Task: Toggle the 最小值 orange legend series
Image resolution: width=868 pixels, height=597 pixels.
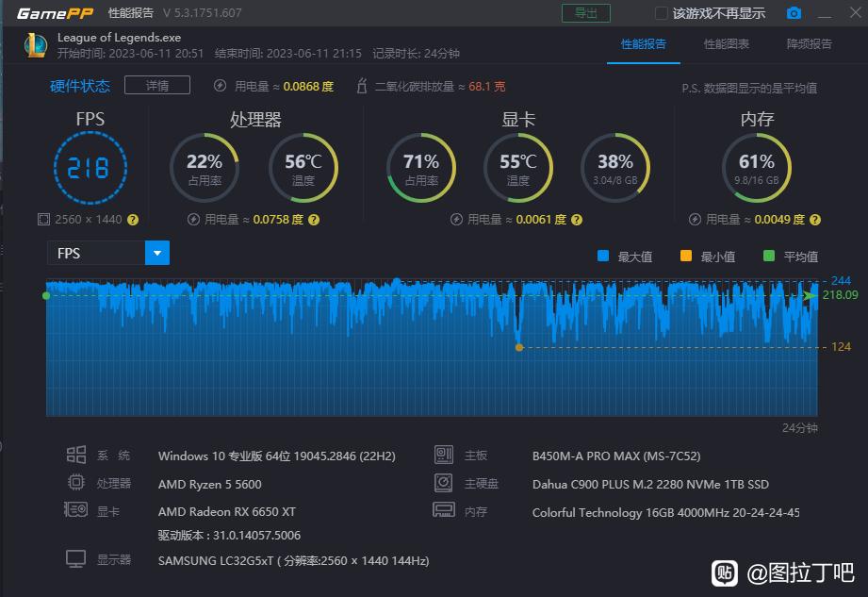Action: (x=686, y=256)
